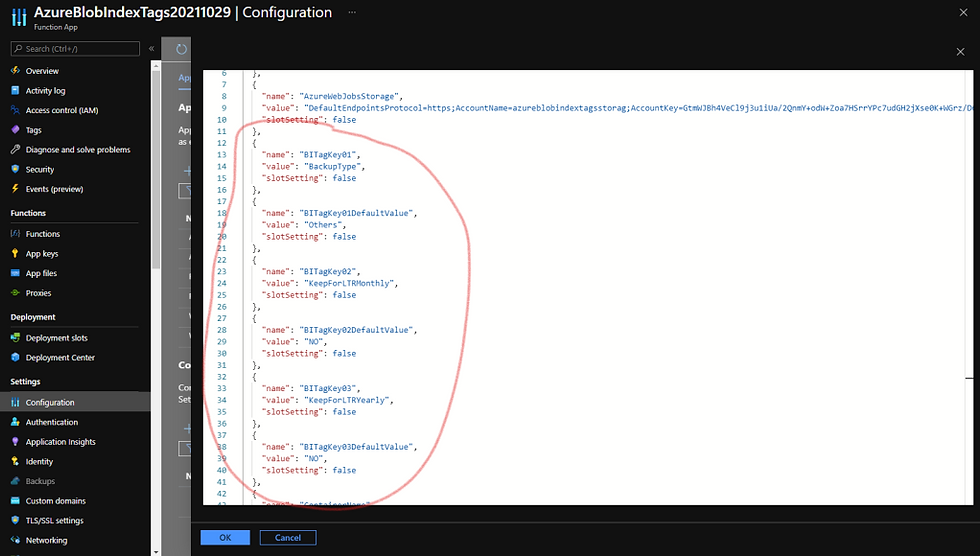Click "BITagKey02" name in editor
The image size is (980, 556).
coord(329,271)
